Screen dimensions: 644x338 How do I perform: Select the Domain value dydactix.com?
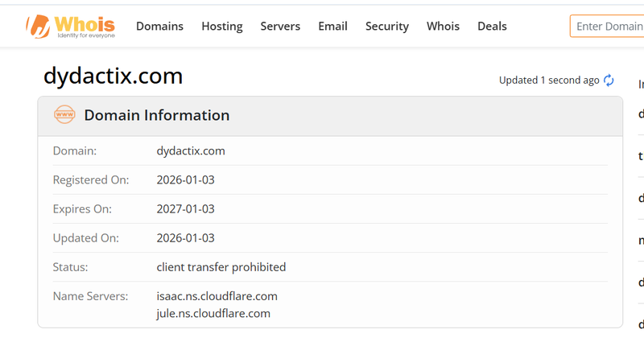pyautogui.click(x=191, y=150)
